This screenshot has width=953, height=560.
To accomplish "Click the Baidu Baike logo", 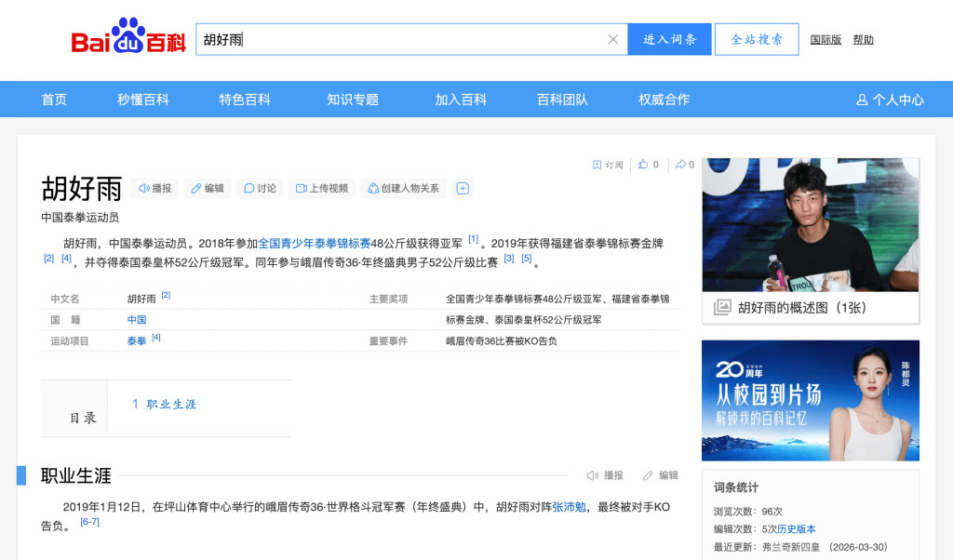I will coord(128,39).
